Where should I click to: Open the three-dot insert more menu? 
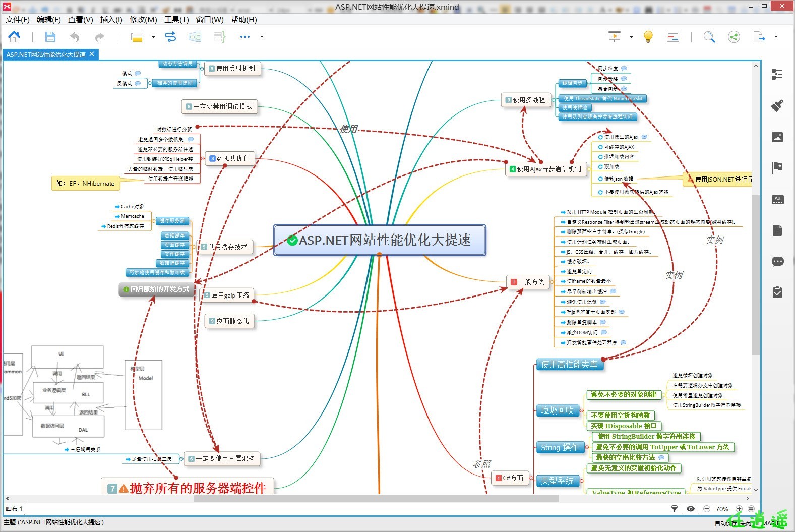pos(245,36)
